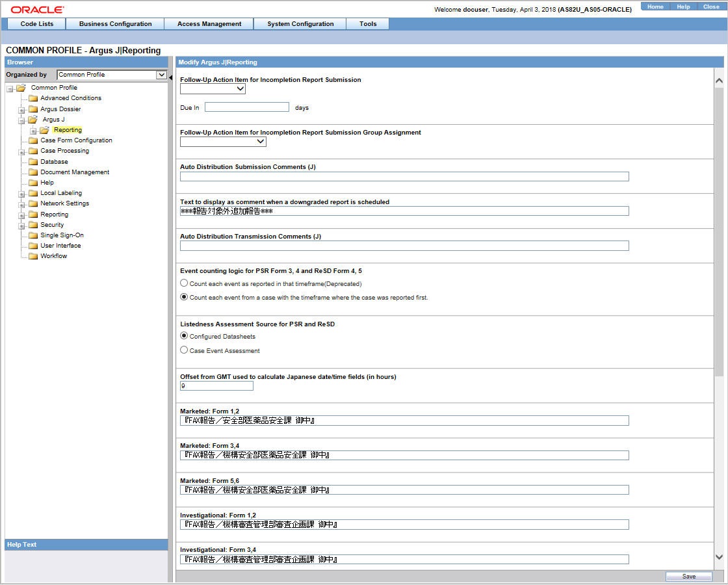The width and height of the screenshot is (728, 585).
Task: Open the Code Lists menu
Action: pyautogui.click(x=36, y=23)
